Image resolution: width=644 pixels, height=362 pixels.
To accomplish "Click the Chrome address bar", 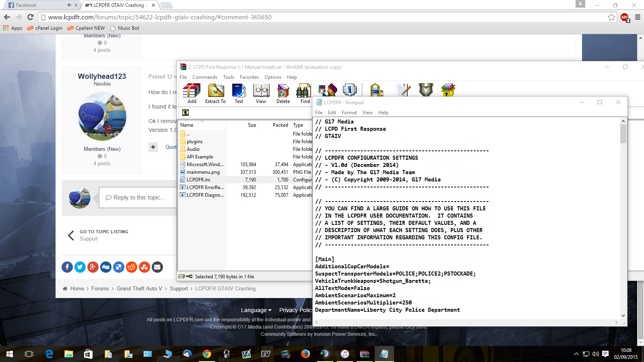I will pyautogui.click(x=322, y=17).
